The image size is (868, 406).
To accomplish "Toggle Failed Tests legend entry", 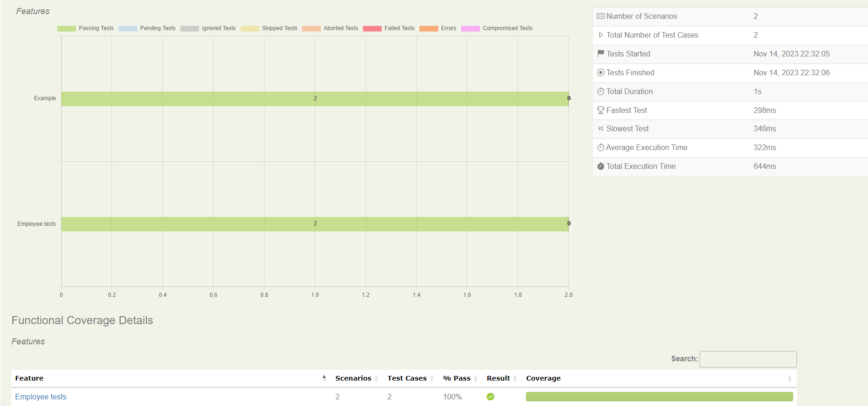I will 389,28.
